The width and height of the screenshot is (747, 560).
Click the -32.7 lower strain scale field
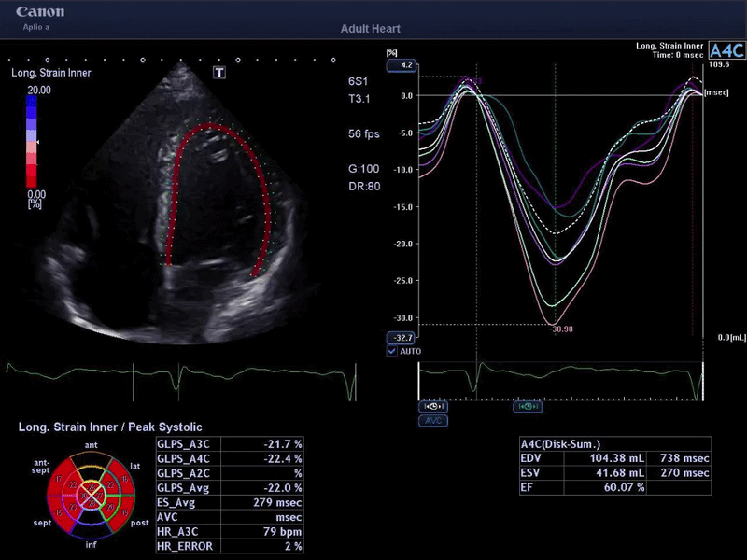[x=401, y=338]
